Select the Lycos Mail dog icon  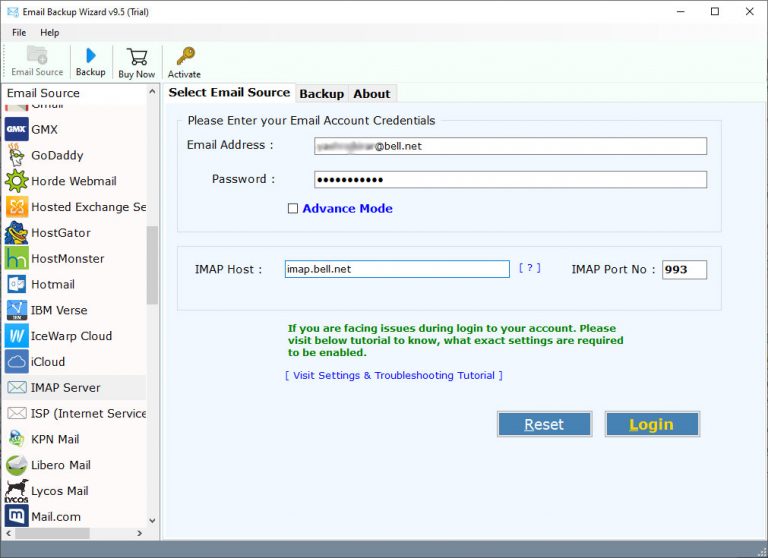17,491
